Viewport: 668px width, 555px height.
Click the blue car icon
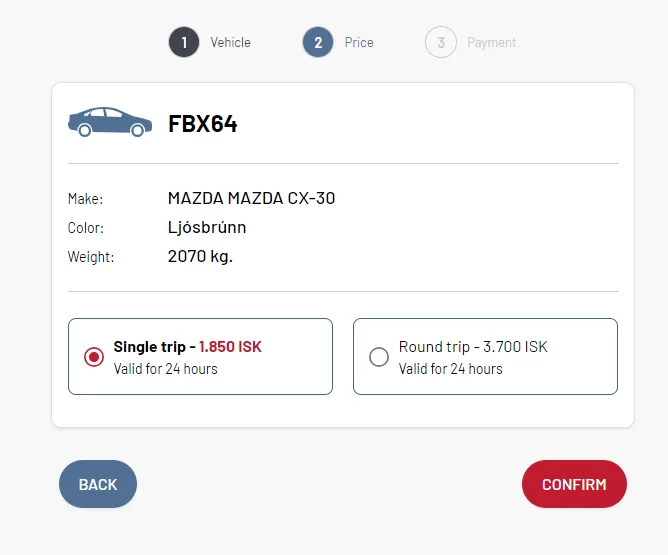[x=110, y=122]
